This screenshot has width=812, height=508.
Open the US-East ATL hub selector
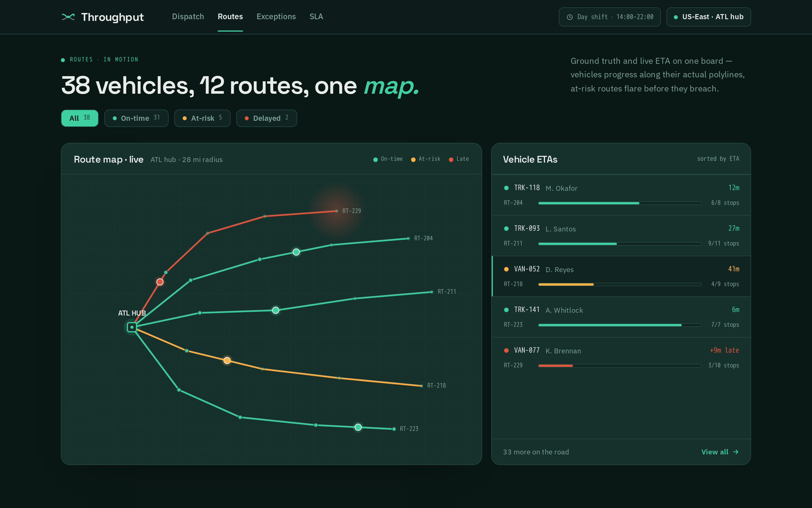(x=708, y=17)
